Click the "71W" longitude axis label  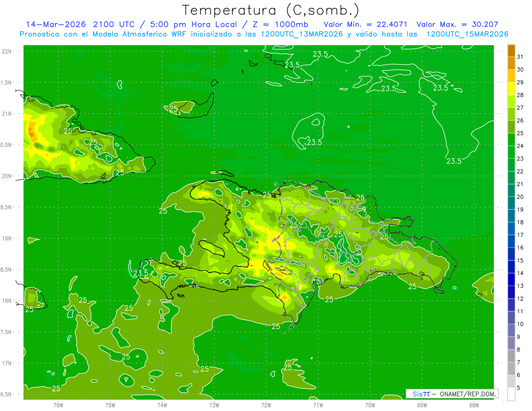(318, 405)
